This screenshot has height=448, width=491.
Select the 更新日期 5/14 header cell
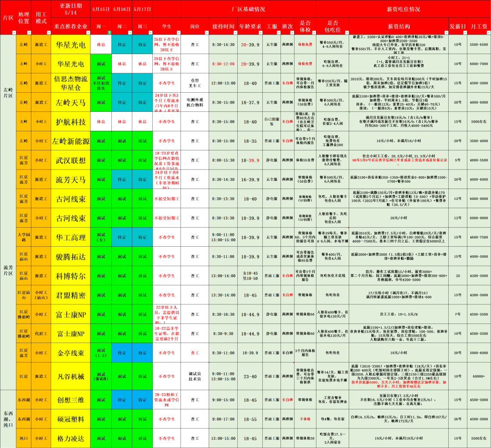(x=70, y=9)
